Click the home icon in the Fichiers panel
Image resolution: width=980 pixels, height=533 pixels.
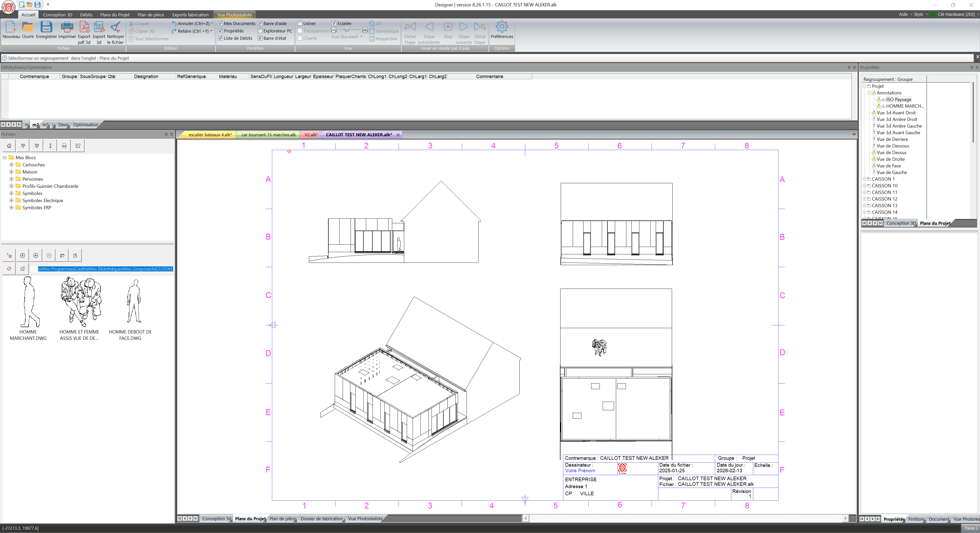coord(9,146)
